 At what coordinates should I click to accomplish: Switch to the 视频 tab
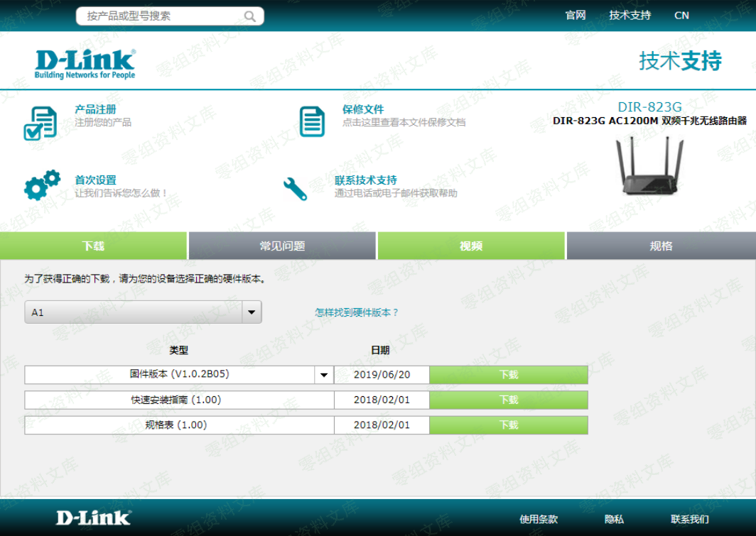(x=471, y=246)
